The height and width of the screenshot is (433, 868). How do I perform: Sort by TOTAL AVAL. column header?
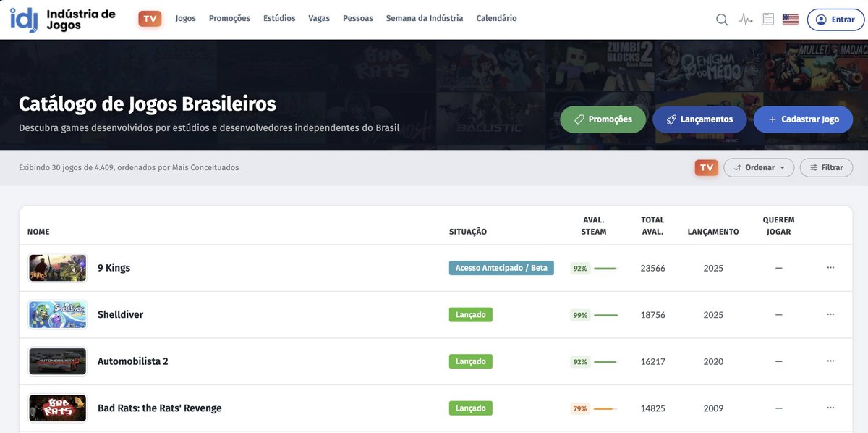click(652, 226)
